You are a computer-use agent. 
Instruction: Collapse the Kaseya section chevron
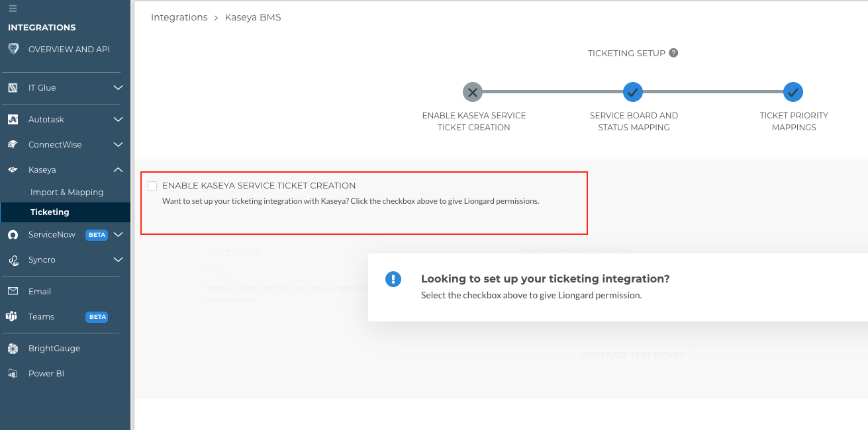point(118,170)
